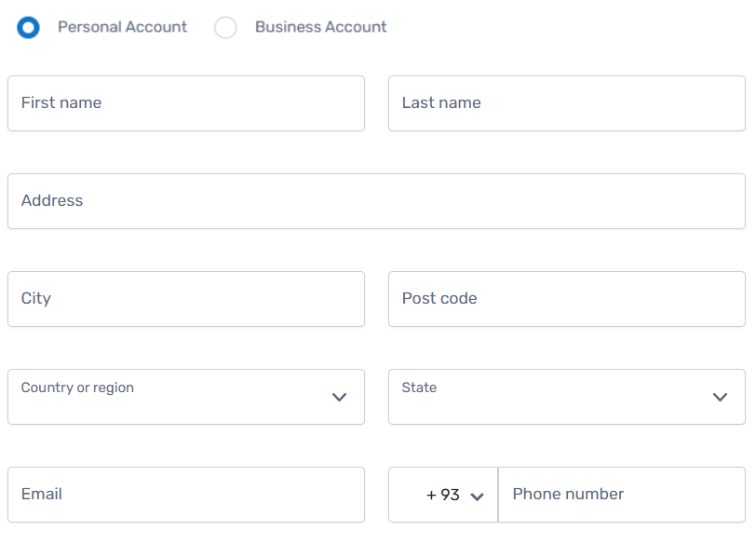The image size is (756, 544).
Task: Select the Personal Account radio button
Action: pyautogui.click(x=28, y=27)
